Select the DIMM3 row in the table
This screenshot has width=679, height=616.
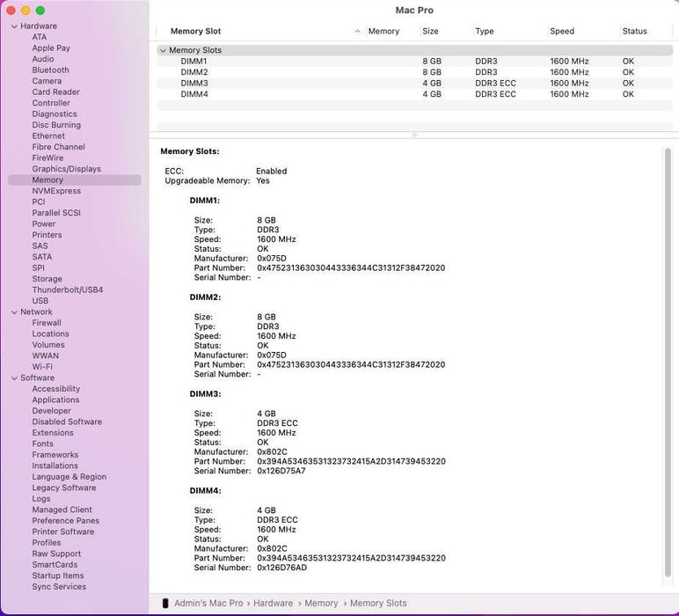tap(414, 84)
